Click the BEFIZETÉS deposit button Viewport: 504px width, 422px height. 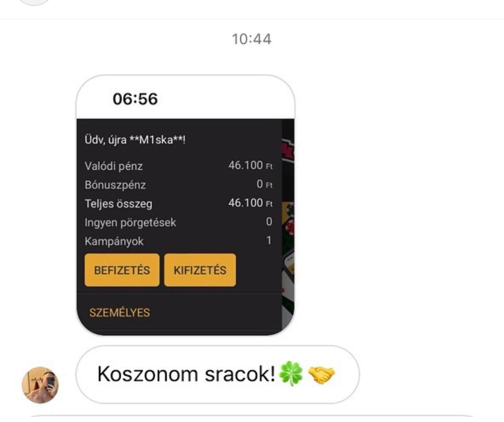122,270
